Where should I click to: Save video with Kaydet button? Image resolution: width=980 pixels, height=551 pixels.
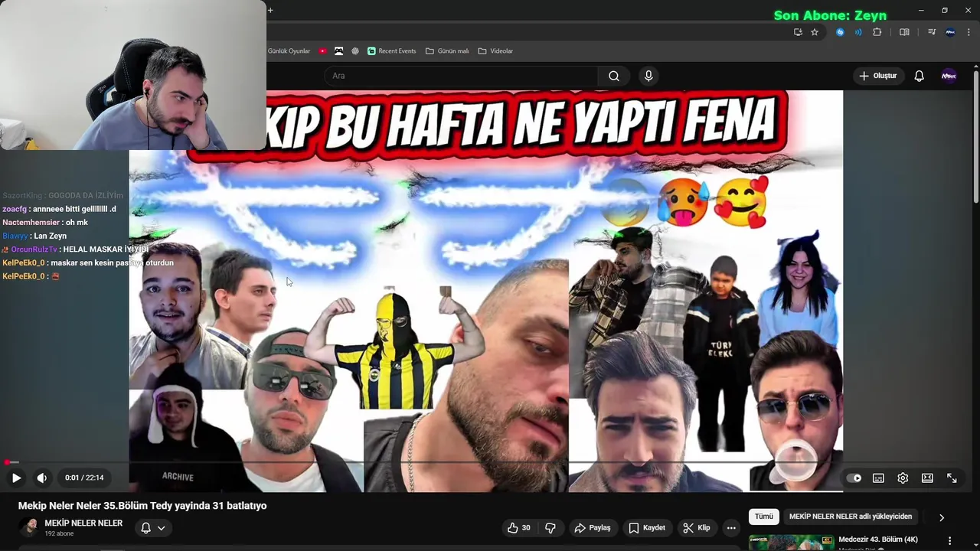pyautogui.click(x=647, y=527)
